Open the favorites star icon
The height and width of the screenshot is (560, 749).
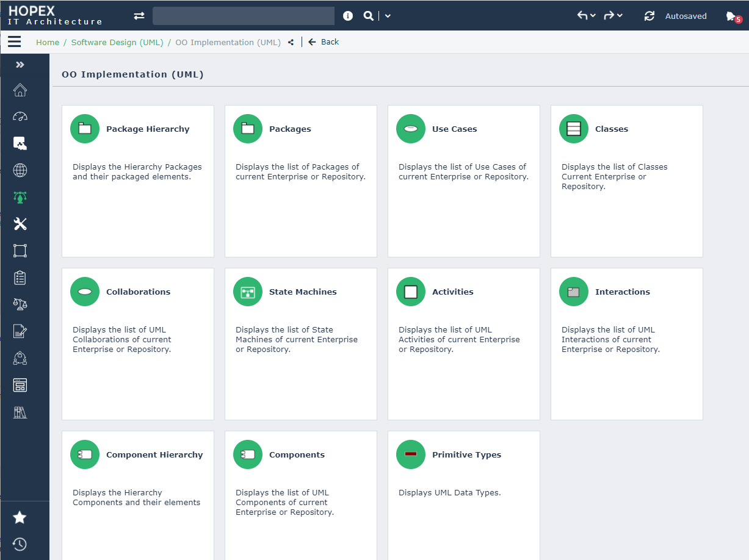click(20, 518)
